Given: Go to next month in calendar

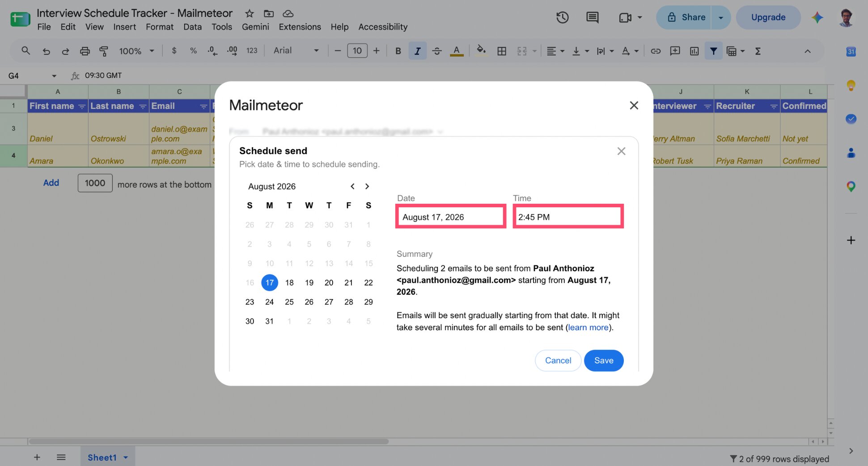Looking at the screenshot, I should [x=367, y=186].
